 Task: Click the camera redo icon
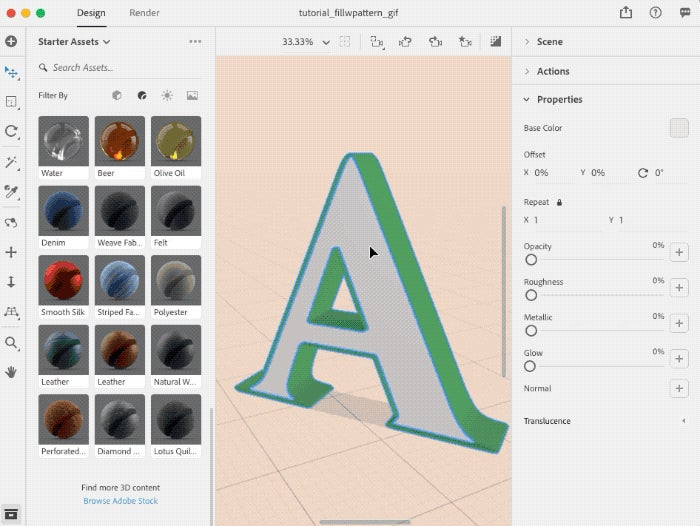(x=435, y=42)
